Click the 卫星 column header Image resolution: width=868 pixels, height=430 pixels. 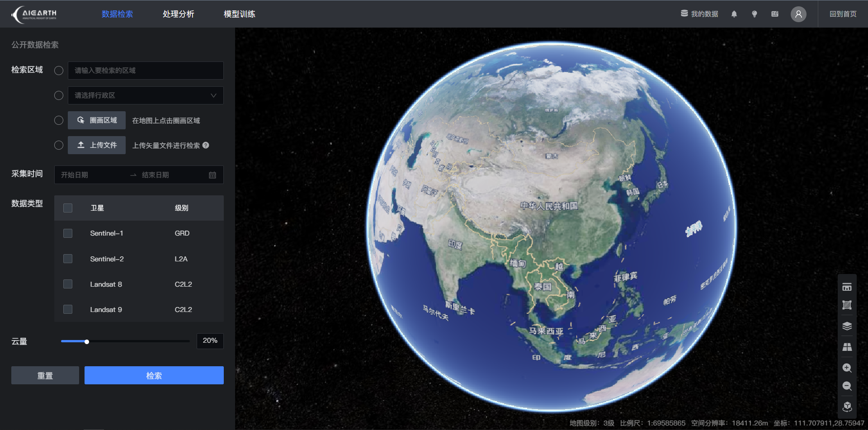[x=97, y=208]
